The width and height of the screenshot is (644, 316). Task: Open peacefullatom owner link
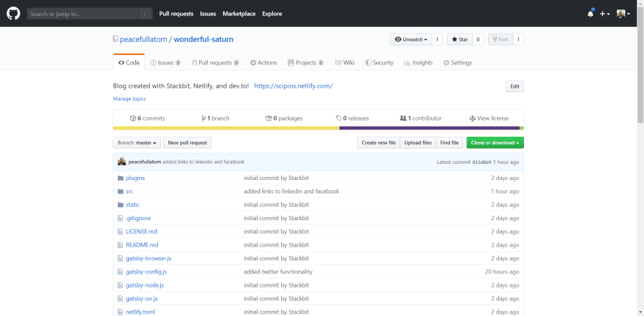143,39
